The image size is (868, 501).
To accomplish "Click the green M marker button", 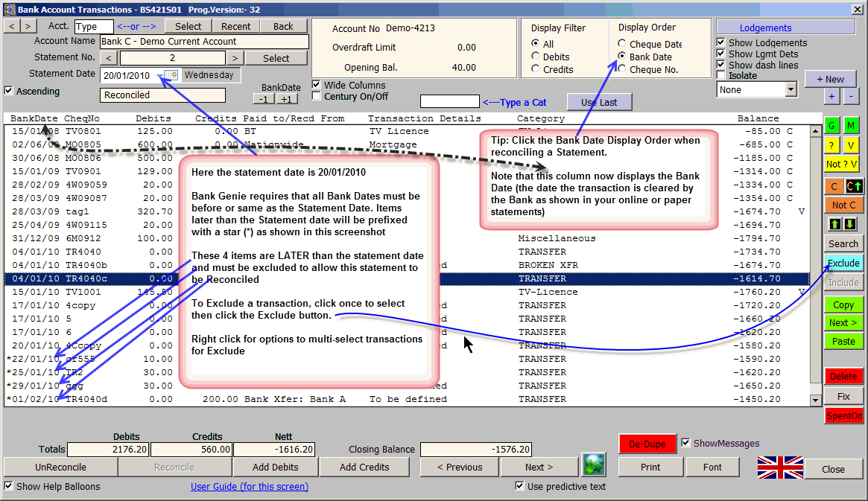I will tap(851, 126).
